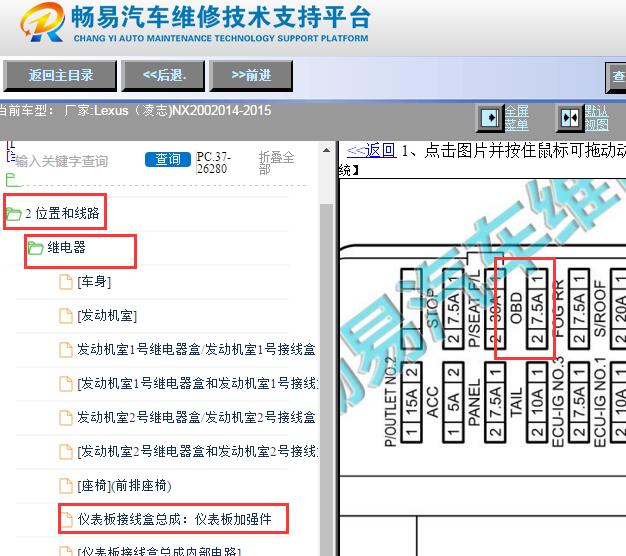
Task: Click the S/ROOF fuse label
Action: pos(600,308)
